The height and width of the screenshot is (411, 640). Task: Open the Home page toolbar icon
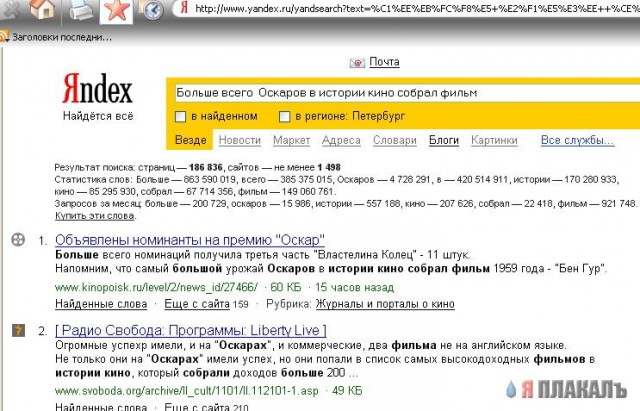click(42, 9)
